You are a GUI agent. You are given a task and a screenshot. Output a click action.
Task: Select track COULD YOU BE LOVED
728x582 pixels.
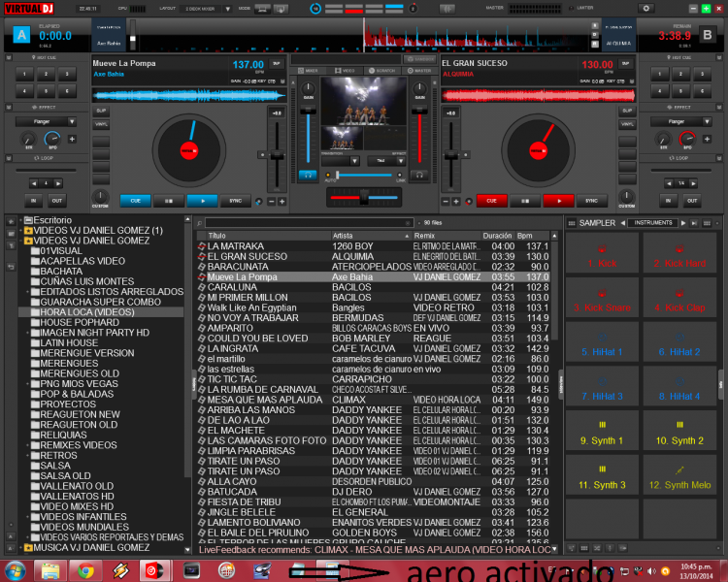coord(374,339)
